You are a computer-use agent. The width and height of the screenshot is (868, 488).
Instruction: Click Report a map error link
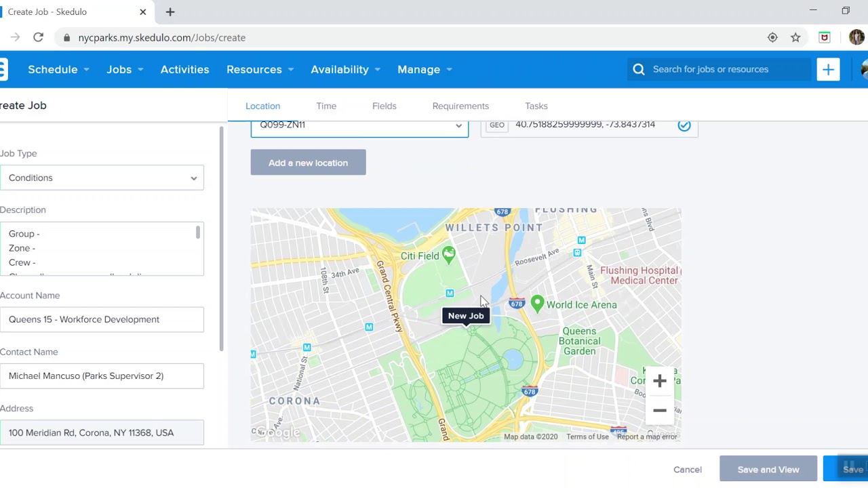pyautogui.click(x=647, y=437)
